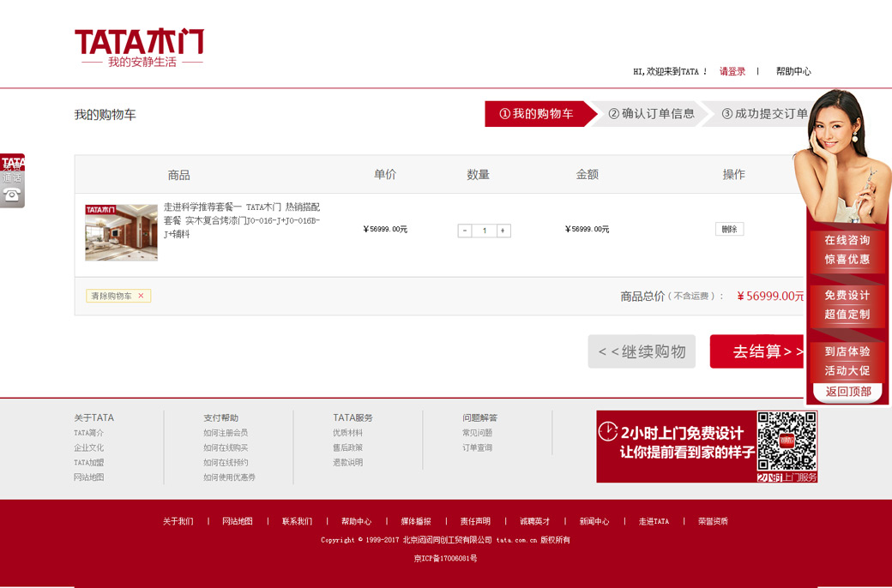892x588 pixels.
Task: Clear the cart with 清除购物车
Action: [118, 296]
